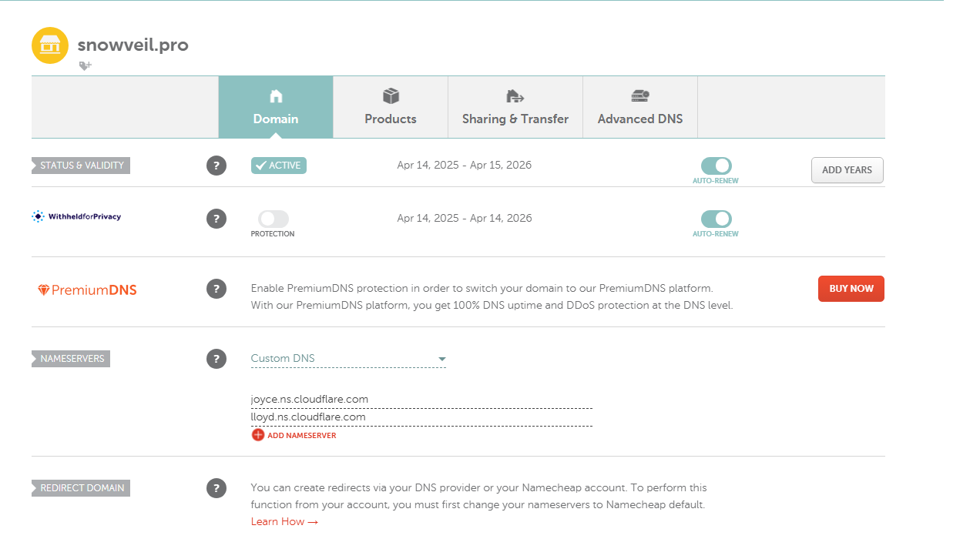The width and height of the screenshot is (980, 559).
Task: Click the Active status badge
Action: click(x=279, y=166)
